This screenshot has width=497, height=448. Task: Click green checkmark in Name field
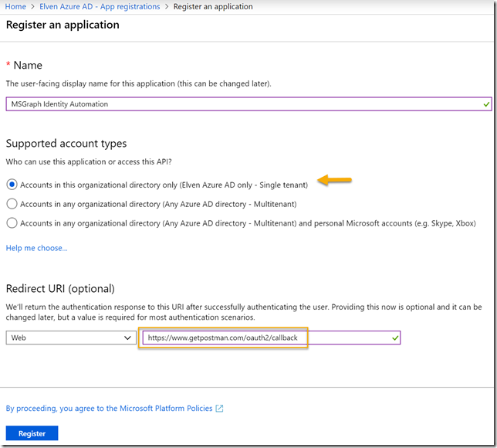[x=486, y=104]
